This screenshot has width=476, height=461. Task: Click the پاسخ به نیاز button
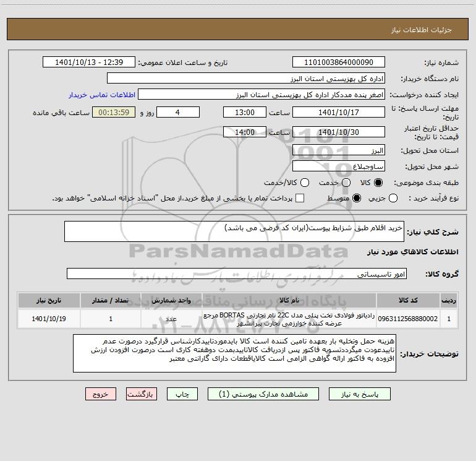click(x=360, y=394)
